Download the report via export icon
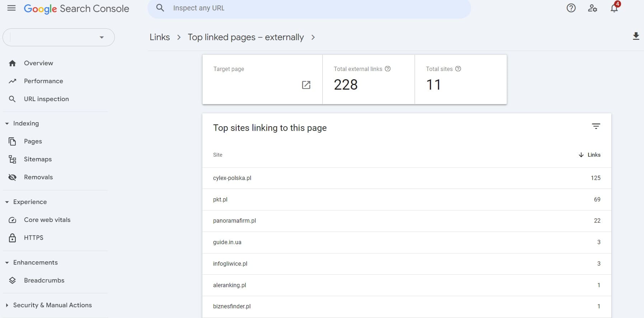Viewport: 644px width, 318px height. 636,36
